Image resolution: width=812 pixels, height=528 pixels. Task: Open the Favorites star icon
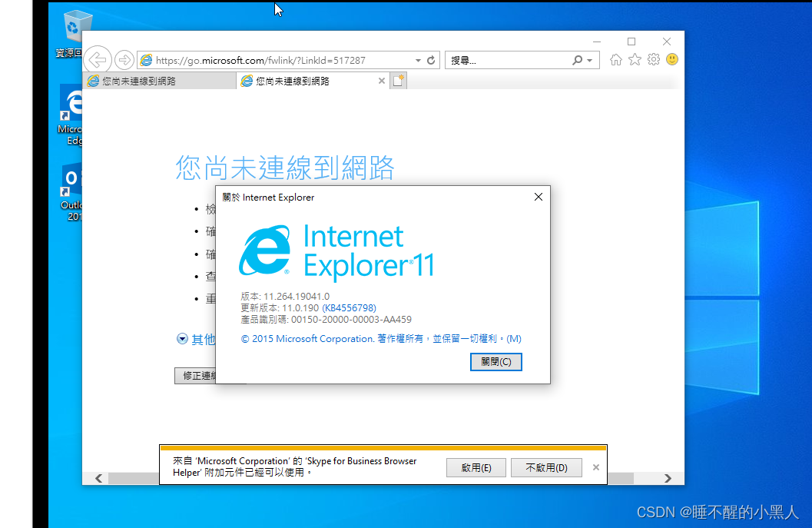pyautogui.click(x=635, y=60)
